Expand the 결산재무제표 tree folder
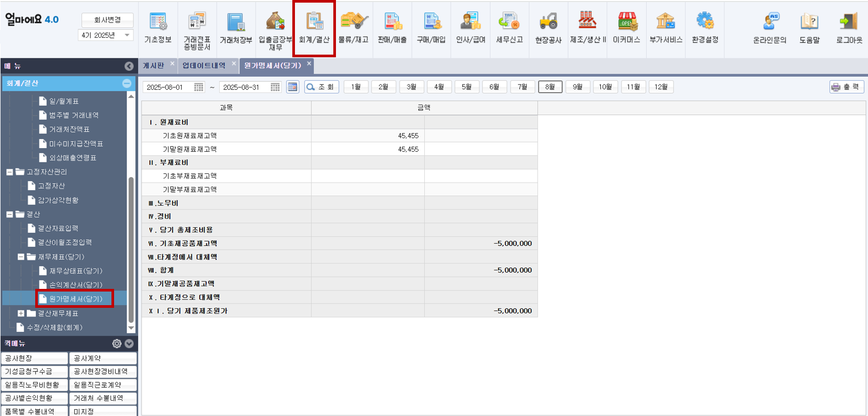Screen dimensions: 868x416 click(x=21, y=314)
